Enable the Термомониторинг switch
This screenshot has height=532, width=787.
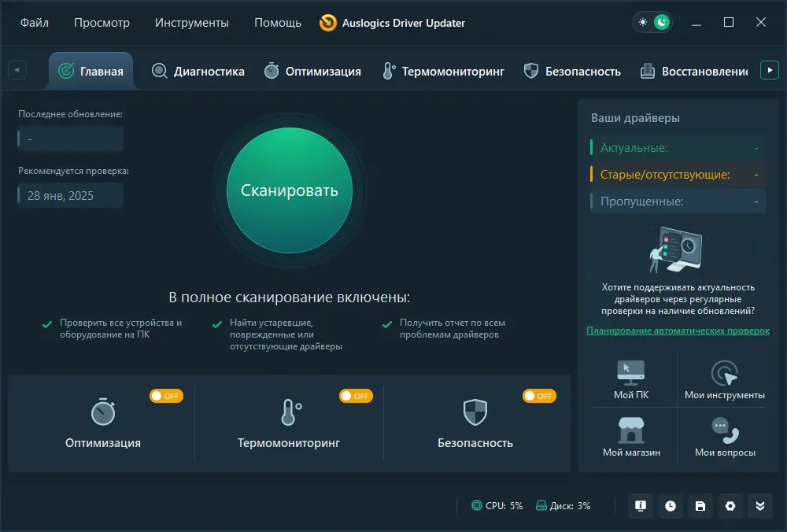356,396
